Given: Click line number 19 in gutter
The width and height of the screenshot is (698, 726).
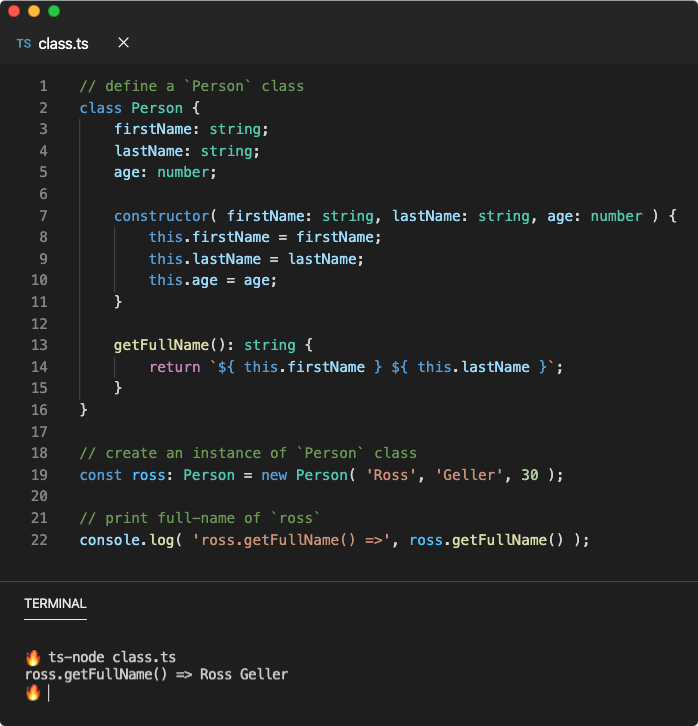Looking at the screenshot, I should coord(39,475).
